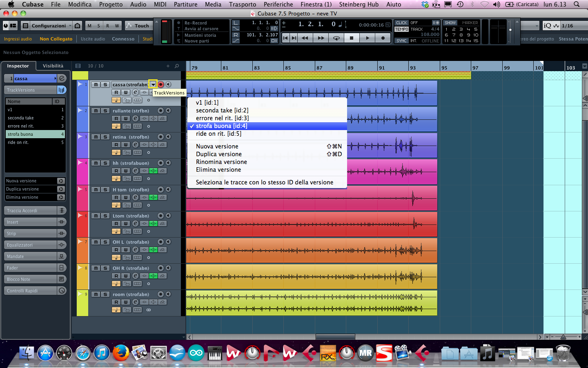Click the TrackVersions icon in the Inspector
The image size is (588, 368).
(62, 90)
